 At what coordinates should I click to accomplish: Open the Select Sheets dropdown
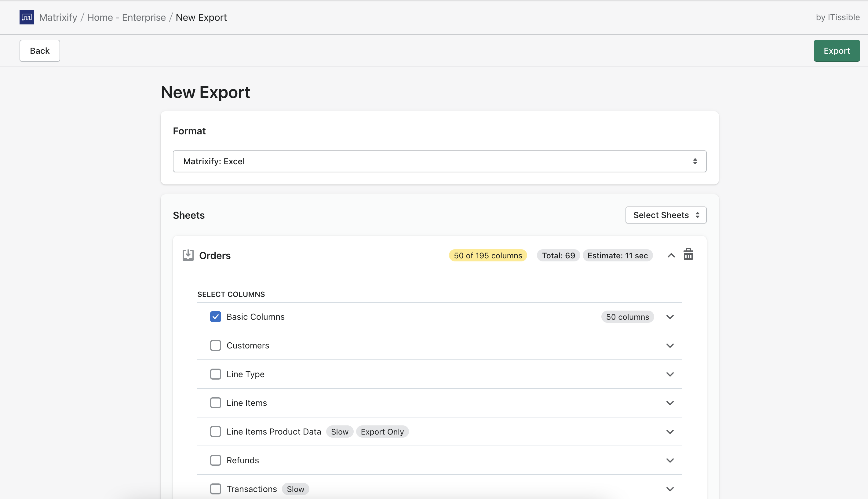666,215
